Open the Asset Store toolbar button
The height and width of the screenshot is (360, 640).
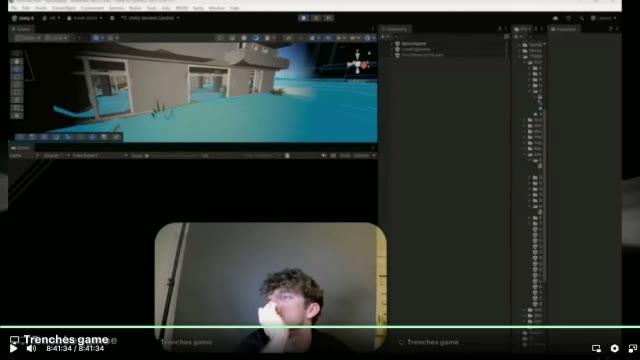[x=84, y=18]
